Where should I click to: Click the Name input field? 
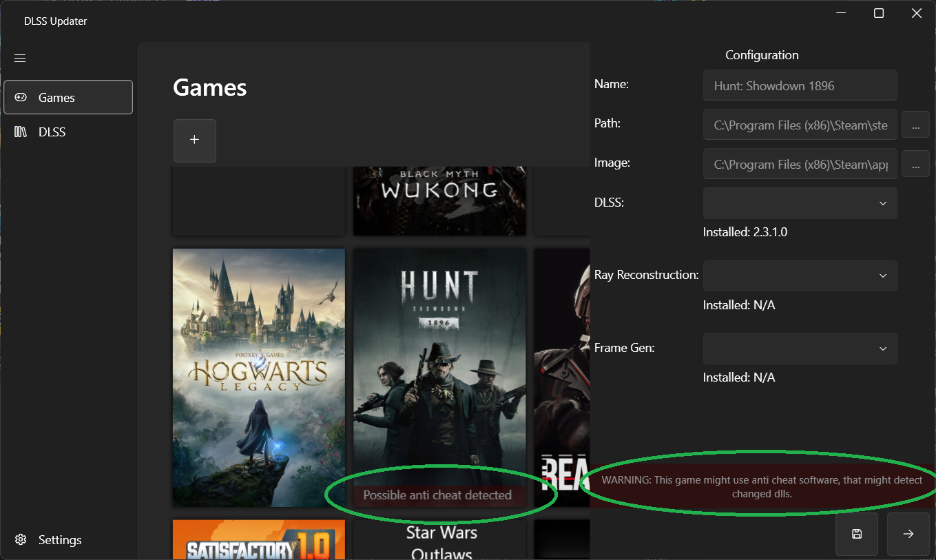click(x=800, y=85)
